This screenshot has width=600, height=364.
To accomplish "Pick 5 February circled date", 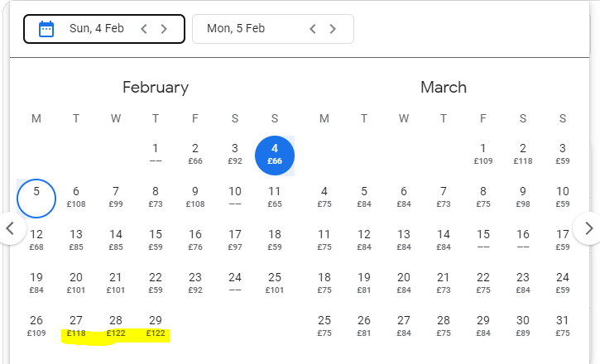I will point(36,198).
